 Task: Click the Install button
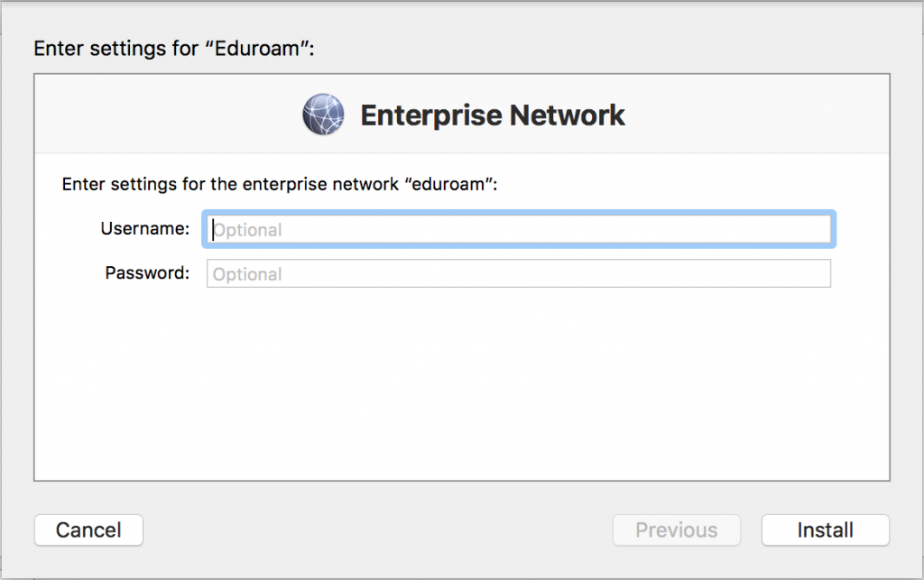coord(825,530)
